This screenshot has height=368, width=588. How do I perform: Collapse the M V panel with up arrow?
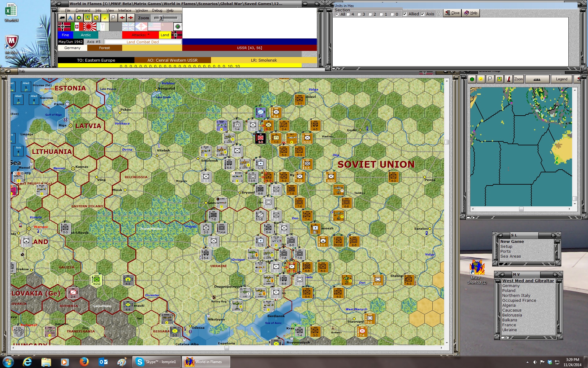tap(502, 274)
